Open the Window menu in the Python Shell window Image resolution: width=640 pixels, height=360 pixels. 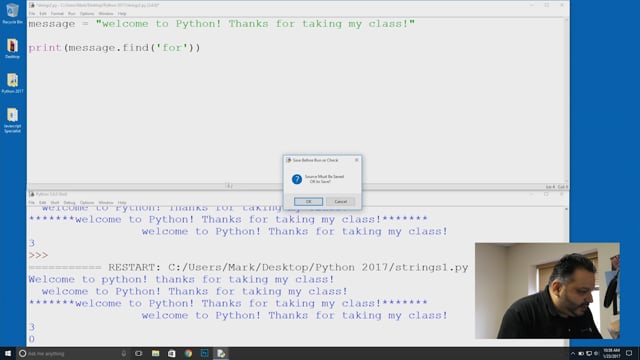(x=106, y=202)
